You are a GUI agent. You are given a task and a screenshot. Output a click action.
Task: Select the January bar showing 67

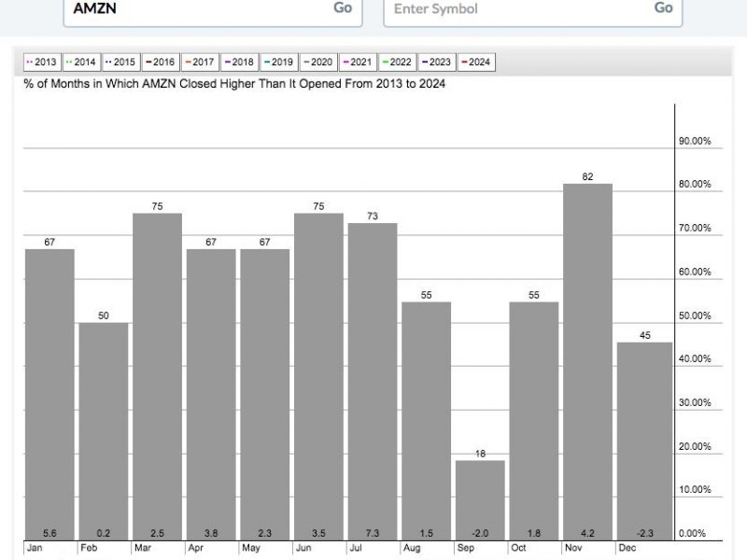click(49, 395)
